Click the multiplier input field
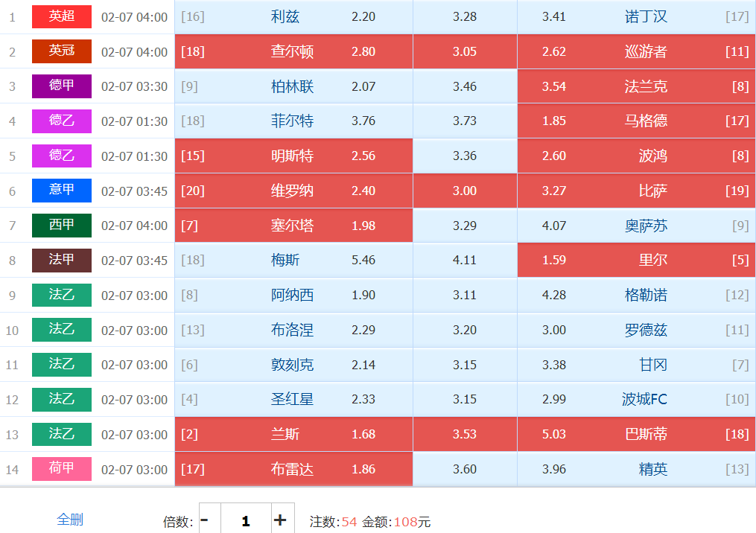Screen dimensions: 756x533 [245, 520]
